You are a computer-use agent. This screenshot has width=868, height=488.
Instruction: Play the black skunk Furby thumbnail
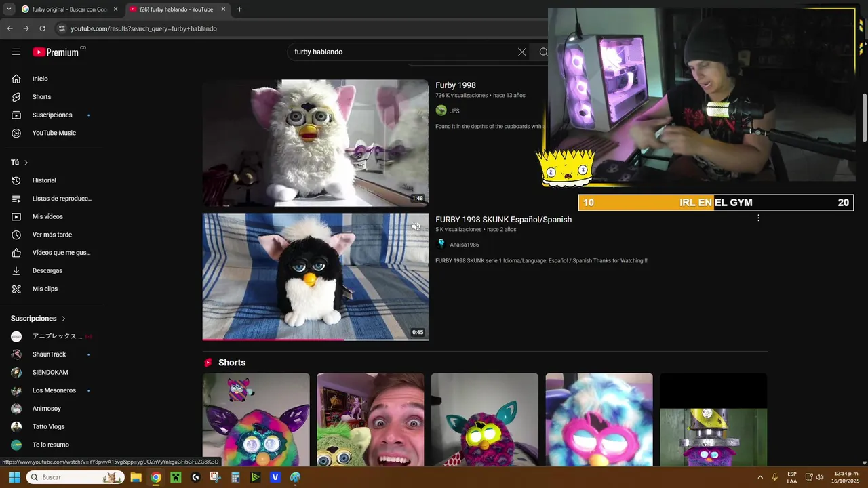pyautogui.click(x=315, y=277)
